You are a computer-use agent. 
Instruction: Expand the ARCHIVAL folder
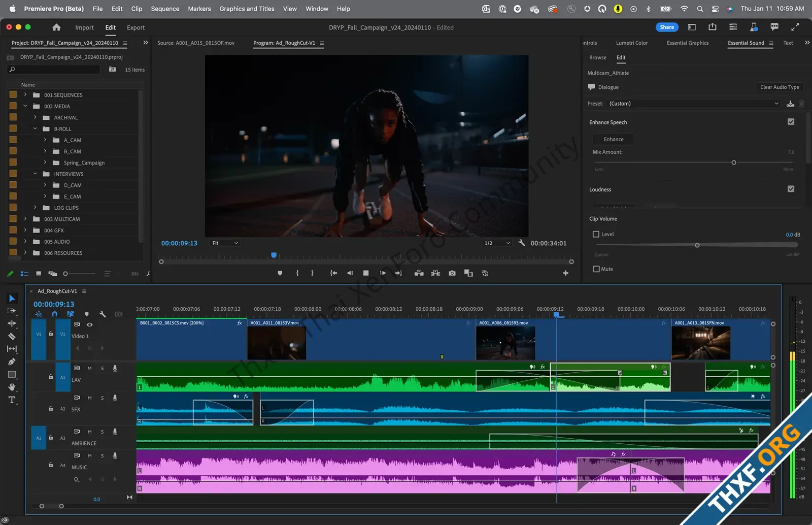[35, 117]
